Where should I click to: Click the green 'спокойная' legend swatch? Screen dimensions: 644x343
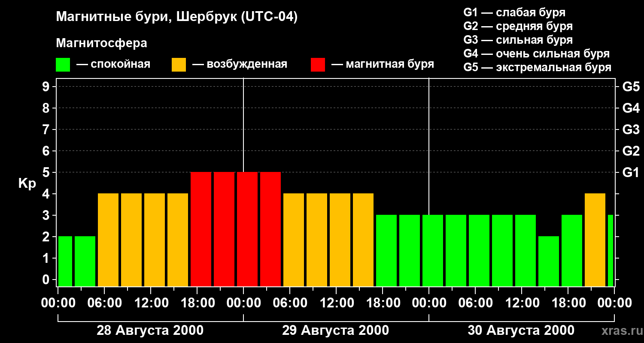pos(63,64)
